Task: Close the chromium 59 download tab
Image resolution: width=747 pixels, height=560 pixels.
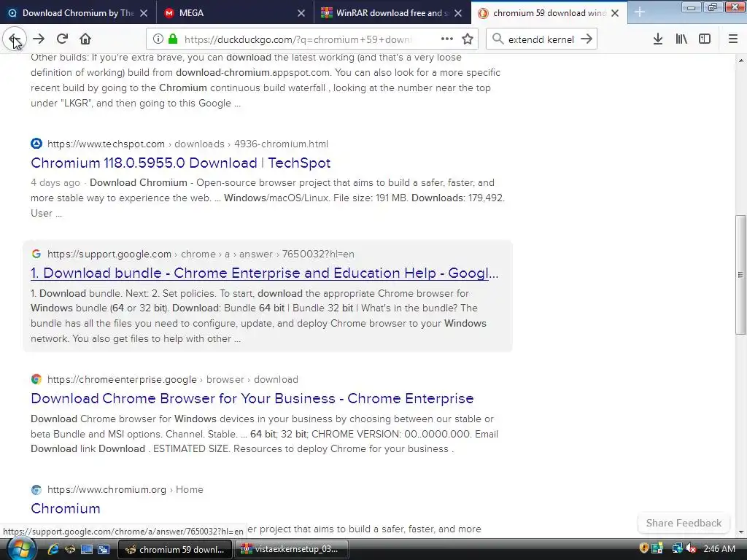Action: coord(616,13)
